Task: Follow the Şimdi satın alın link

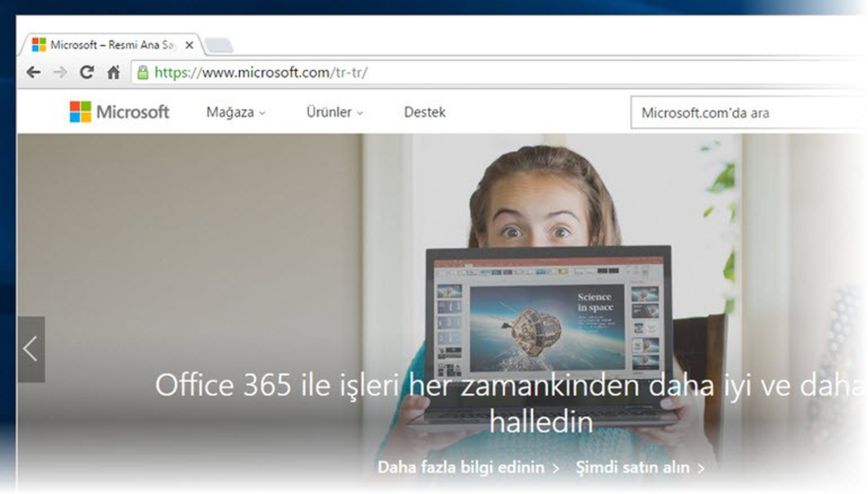Action: 640,467
